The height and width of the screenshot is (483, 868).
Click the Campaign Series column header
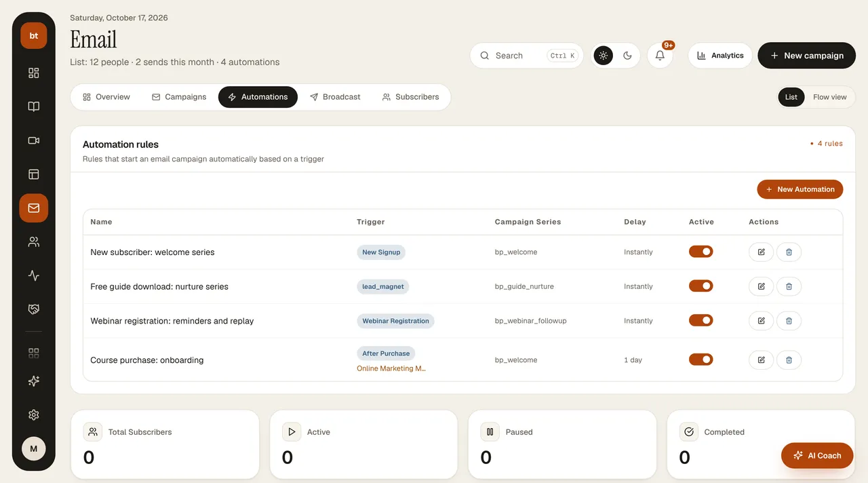click(x=528, y=222)
